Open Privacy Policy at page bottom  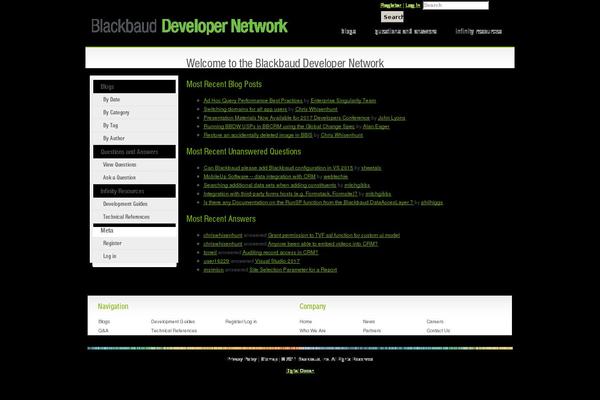242,359
